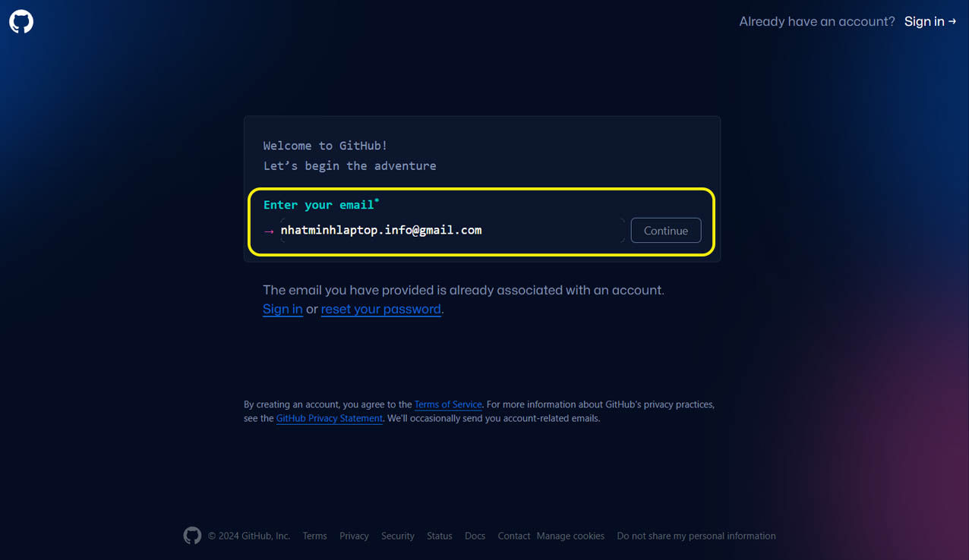Follow the 'Sign in' link under the email error
969x560 pixels.
[282, 309]
